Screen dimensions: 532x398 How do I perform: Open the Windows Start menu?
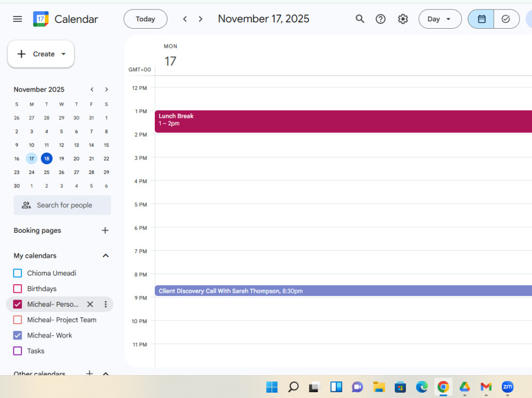point(272,387)
